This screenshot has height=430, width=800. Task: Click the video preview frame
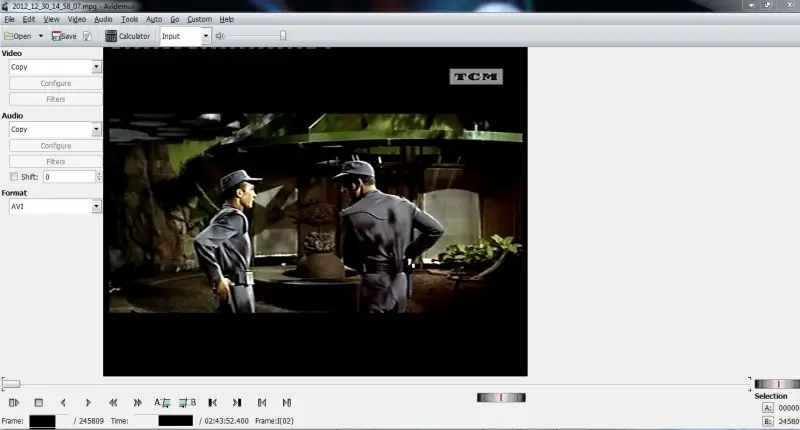tap(315, 212)
